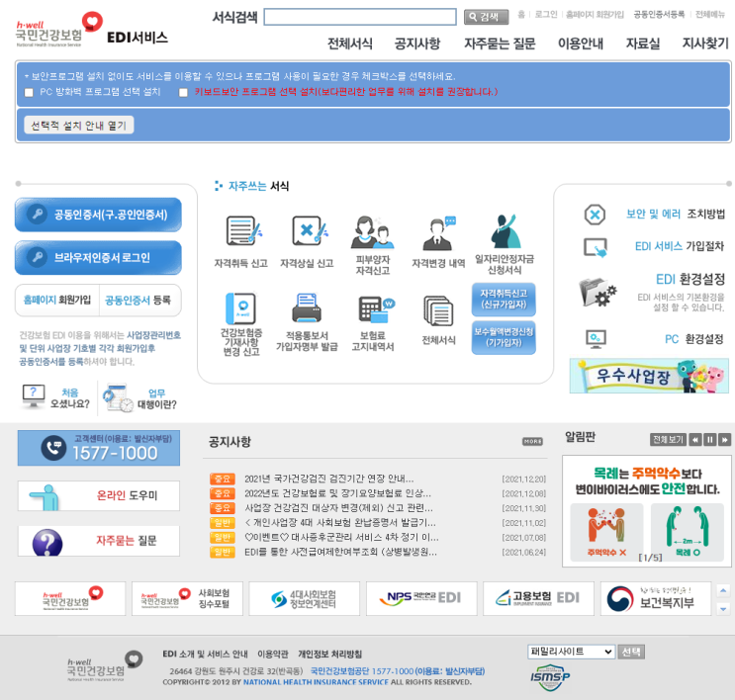Click 전체메뉴 link in top bar

pyautogui.click(x=709, y=15)
